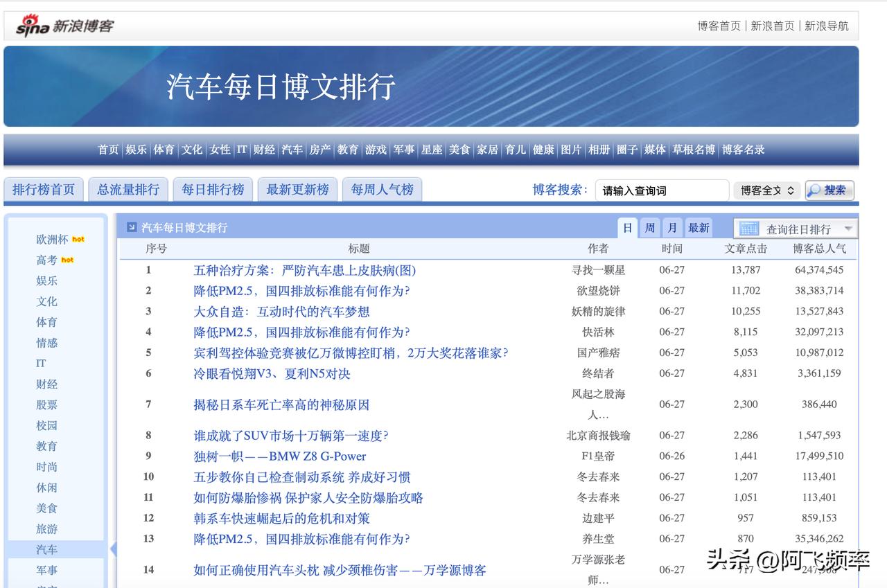
Task: Switch to the 总流量排行 tab
Action: pos(128,189)
